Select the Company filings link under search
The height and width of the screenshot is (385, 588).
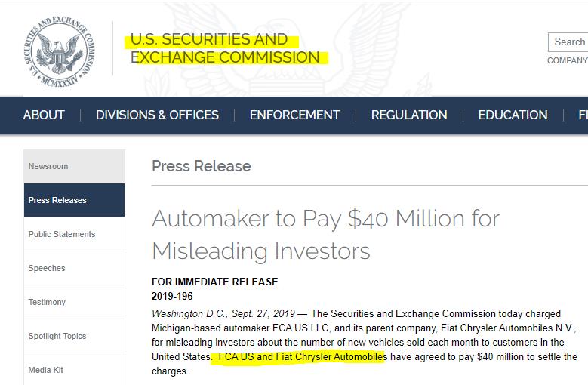coord(568,60)
